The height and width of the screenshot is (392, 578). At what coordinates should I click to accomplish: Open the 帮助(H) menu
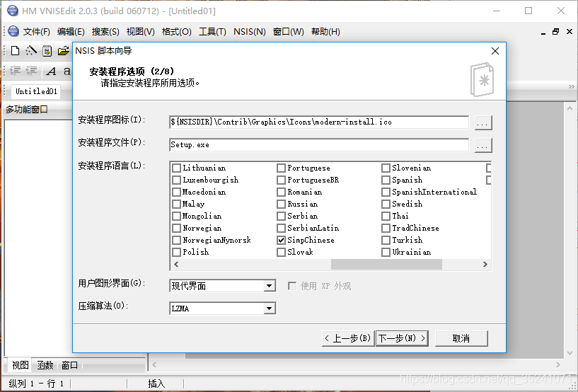click(x=325, y=32)
